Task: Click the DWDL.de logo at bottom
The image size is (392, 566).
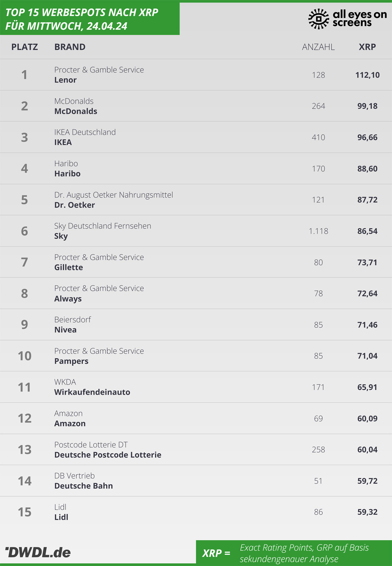Action: [38, 552]
